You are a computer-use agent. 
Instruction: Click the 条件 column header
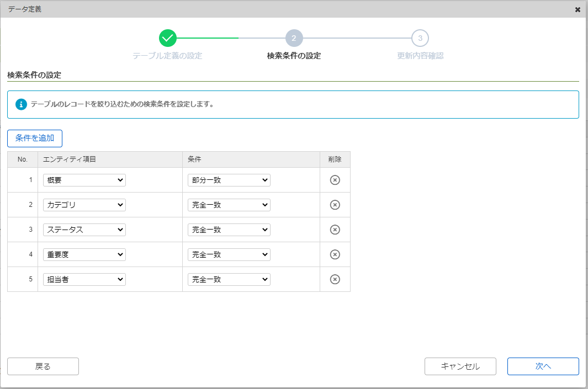point(251,159)
